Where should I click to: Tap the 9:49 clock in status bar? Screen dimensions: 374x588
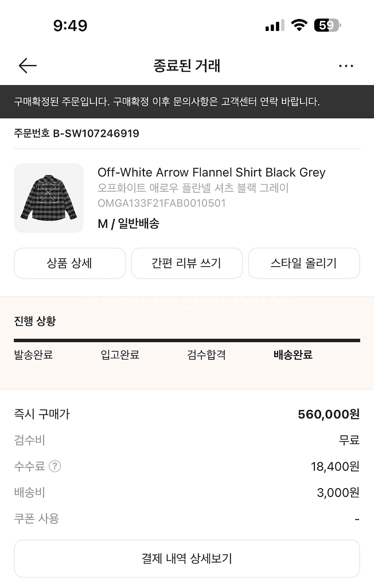(70, 26)
